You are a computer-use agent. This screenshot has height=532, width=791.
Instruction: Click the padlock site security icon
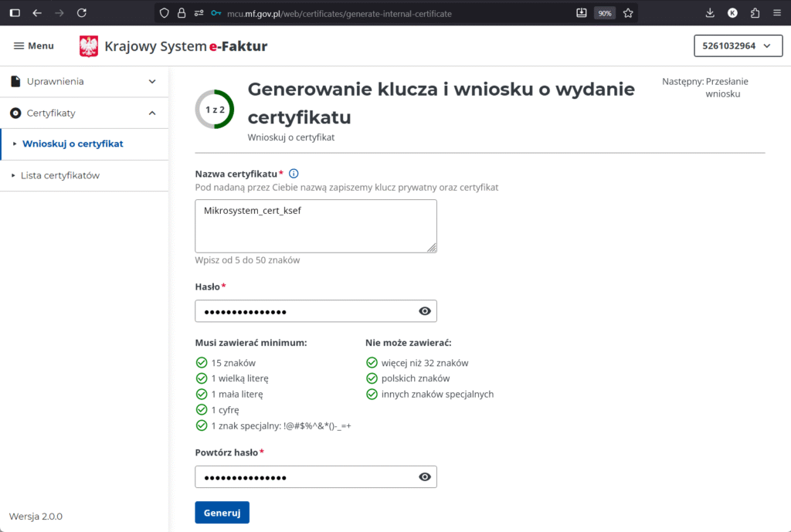pos(182,13)
